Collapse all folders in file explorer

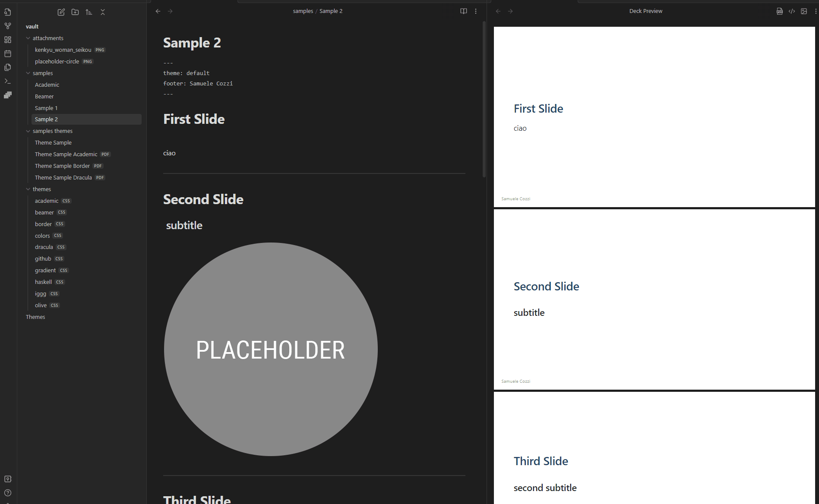click(103, 12)
